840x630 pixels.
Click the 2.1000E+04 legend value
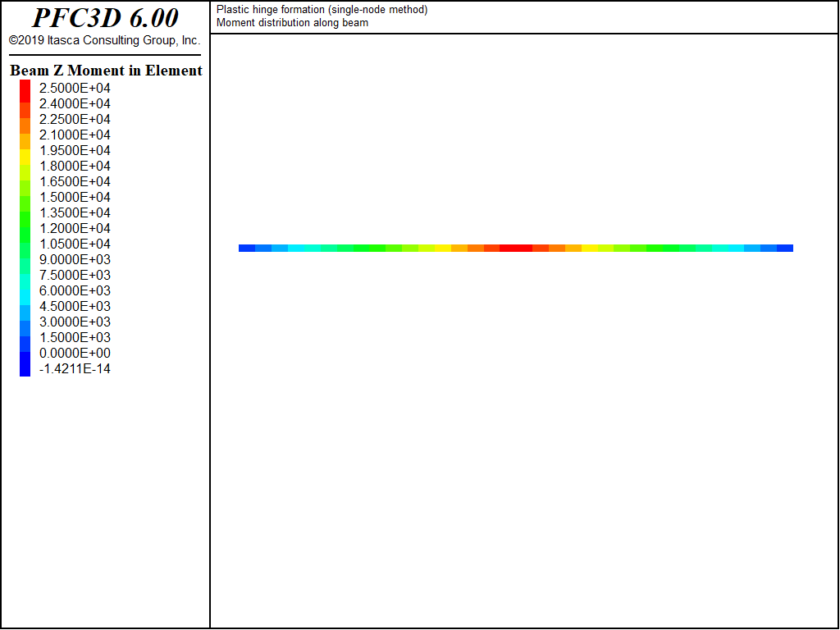(75, 135)
